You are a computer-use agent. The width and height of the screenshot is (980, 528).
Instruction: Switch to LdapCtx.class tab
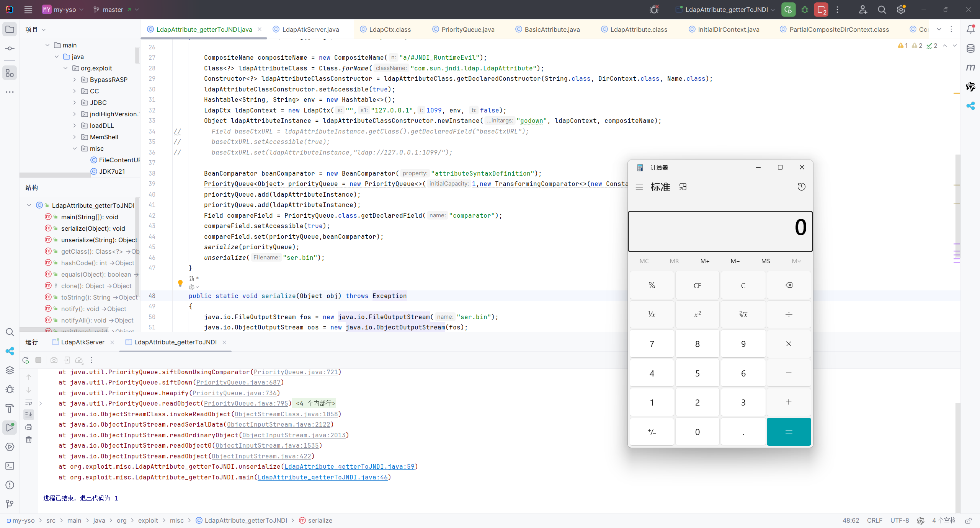point(385,29)
